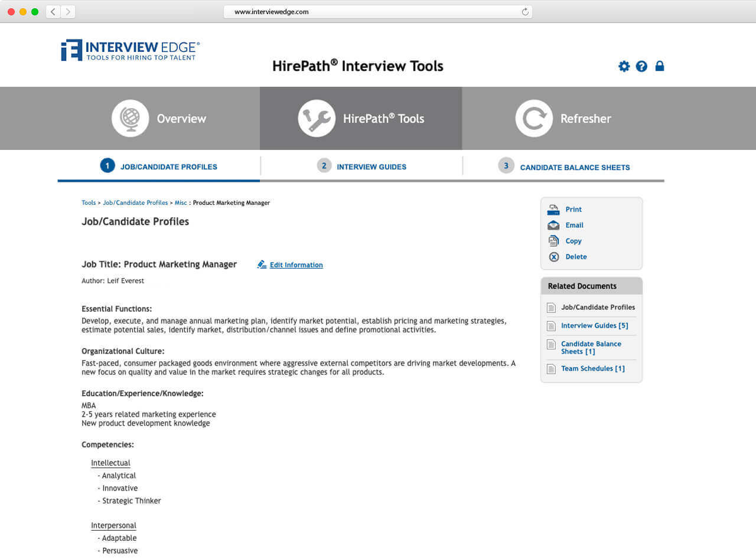Viewport: 756px width, 559px height.
Task: Go forward with the browser forward arrow
Action: point(68,12)
